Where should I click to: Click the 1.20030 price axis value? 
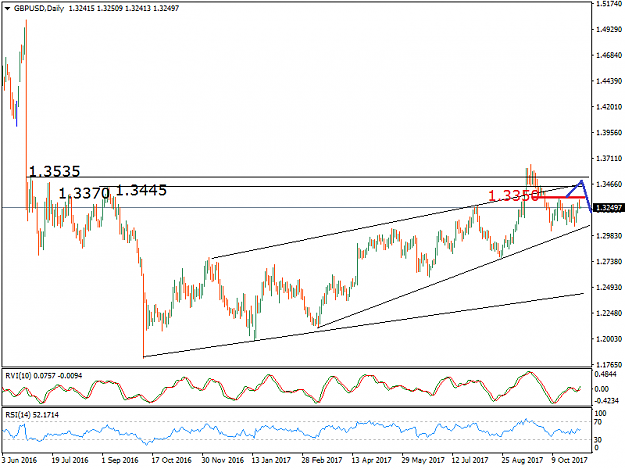[x=609, y=339]
